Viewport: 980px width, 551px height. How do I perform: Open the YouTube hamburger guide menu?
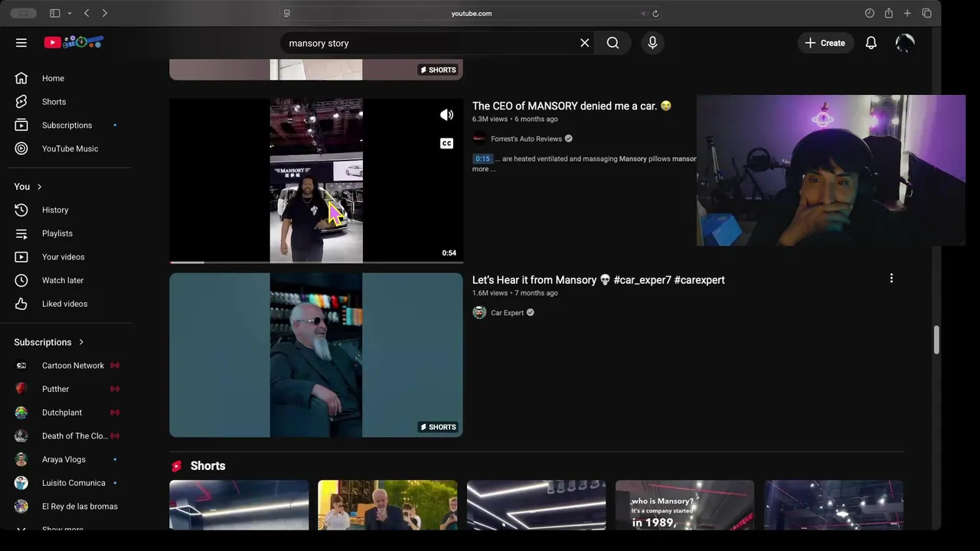(21, 43)
